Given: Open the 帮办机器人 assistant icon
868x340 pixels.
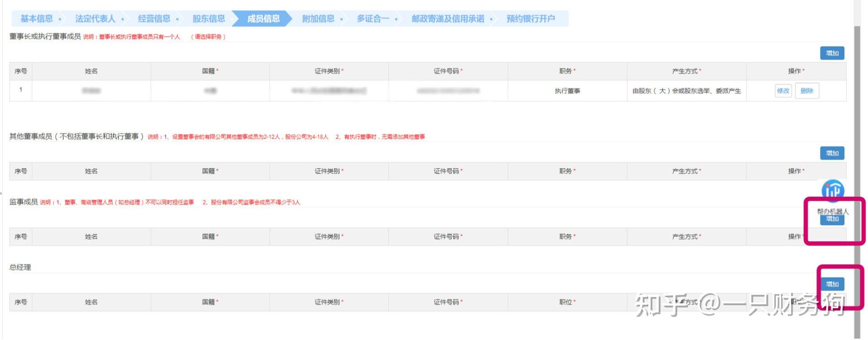Looking at the screenshot, I should [833, 191].
